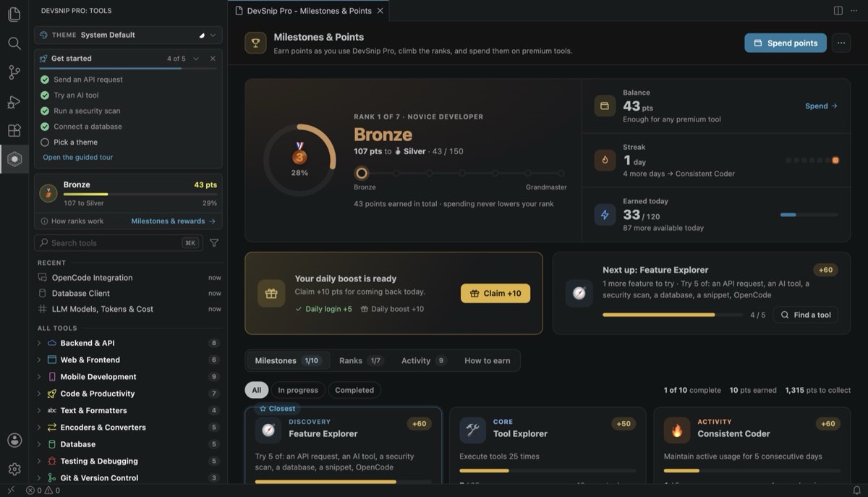
Task: Open the Search icon in activity bar
Action: coord(14,43)
